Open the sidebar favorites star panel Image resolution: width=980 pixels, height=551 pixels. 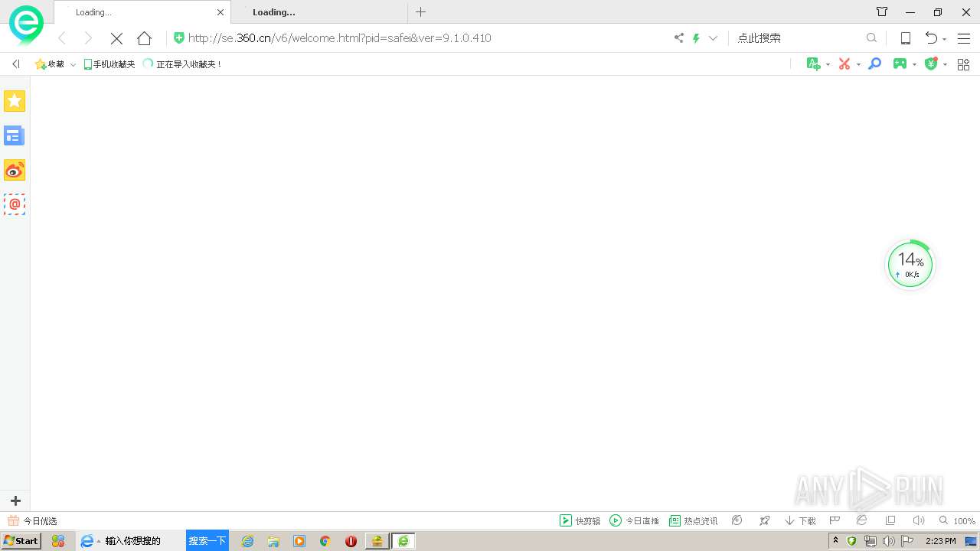point(15,101)
